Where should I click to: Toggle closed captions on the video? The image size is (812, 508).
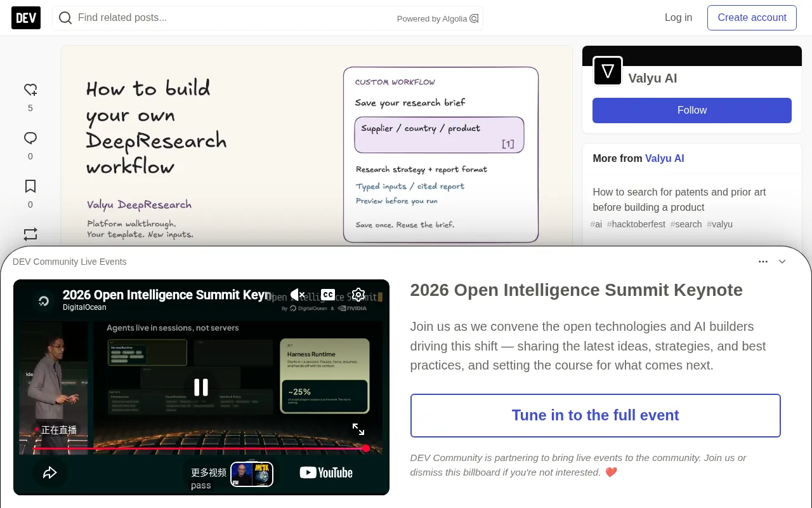click(327, 295)
